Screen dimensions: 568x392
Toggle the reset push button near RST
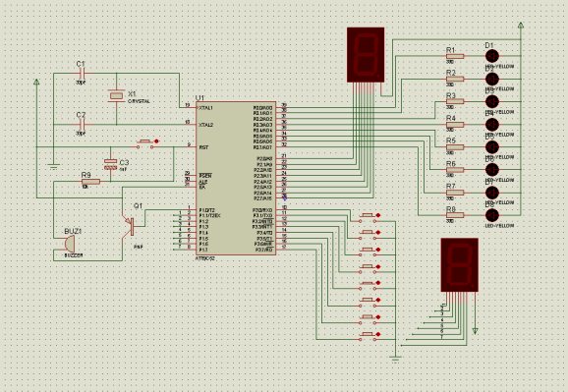[x=146, y=143]
